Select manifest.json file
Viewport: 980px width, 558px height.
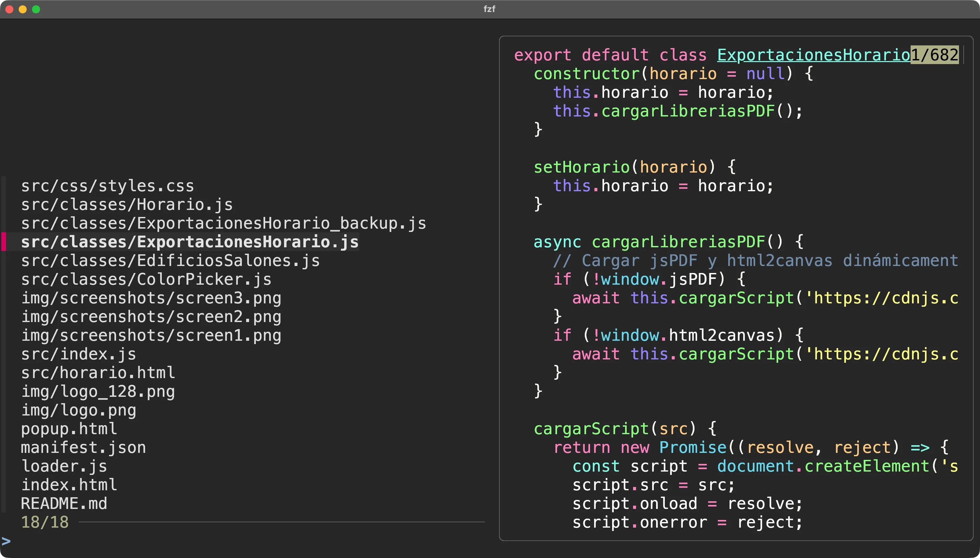[x=83, y=448]
